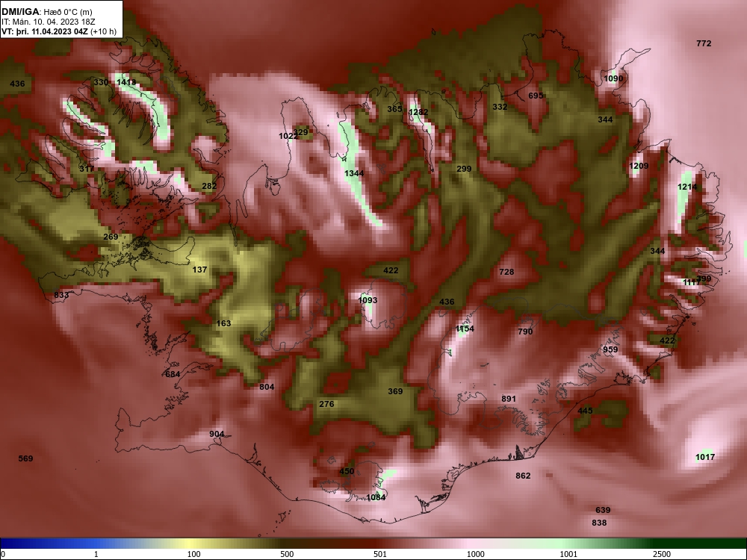Click the 282 height label
747x560 pixels.
click(x=209, y=186)
